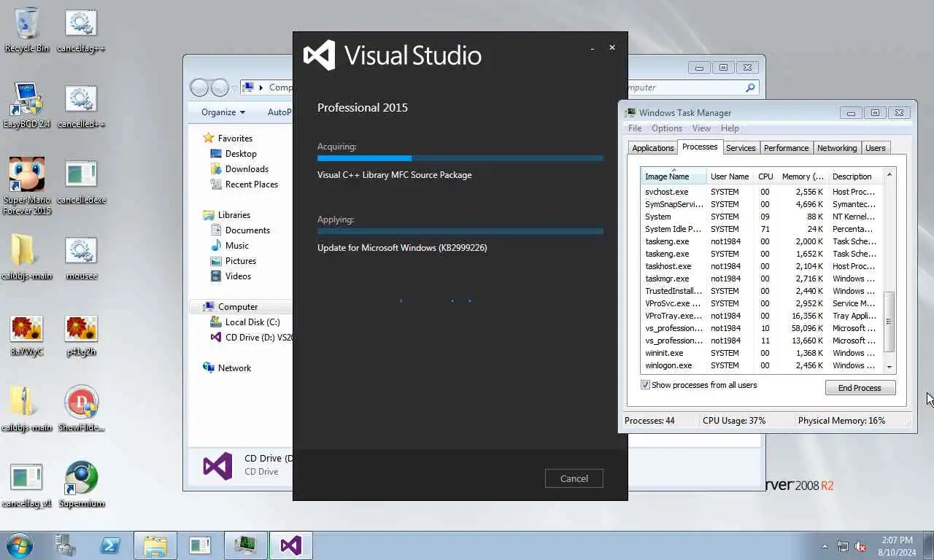
Task: Switch to the Performance tab
Action: [x=786, y=148]
